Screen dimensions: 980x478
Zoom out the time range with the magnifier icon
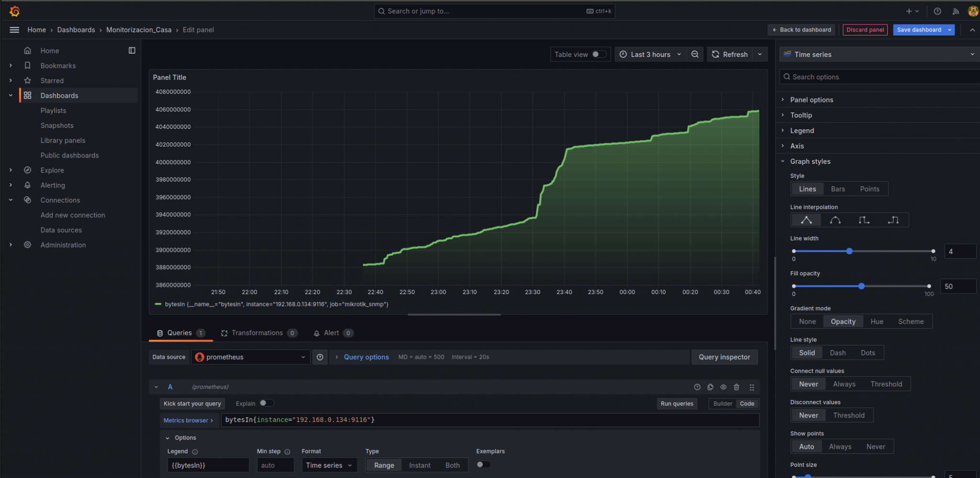695,54
